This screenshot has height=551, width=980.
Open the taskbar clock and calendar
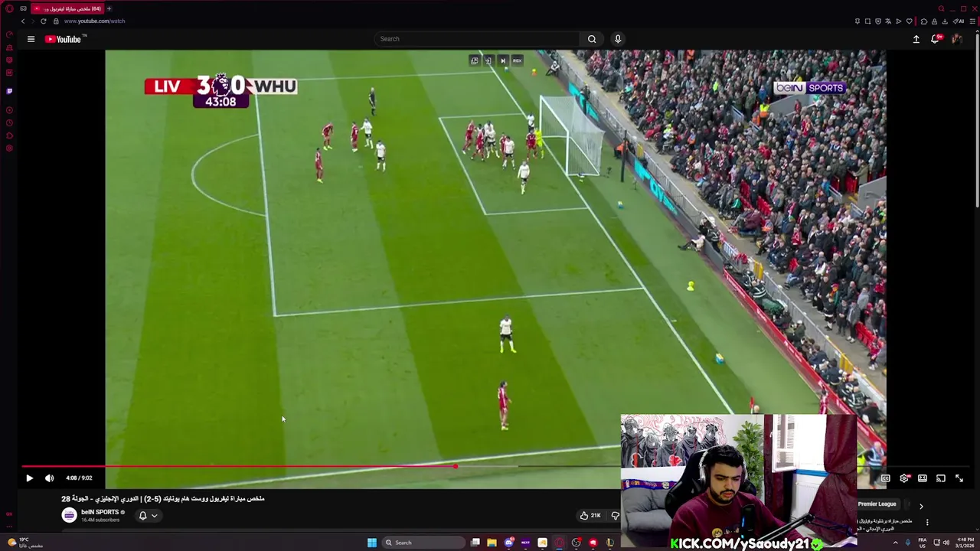pyautogui.click(x=965, y=543)
